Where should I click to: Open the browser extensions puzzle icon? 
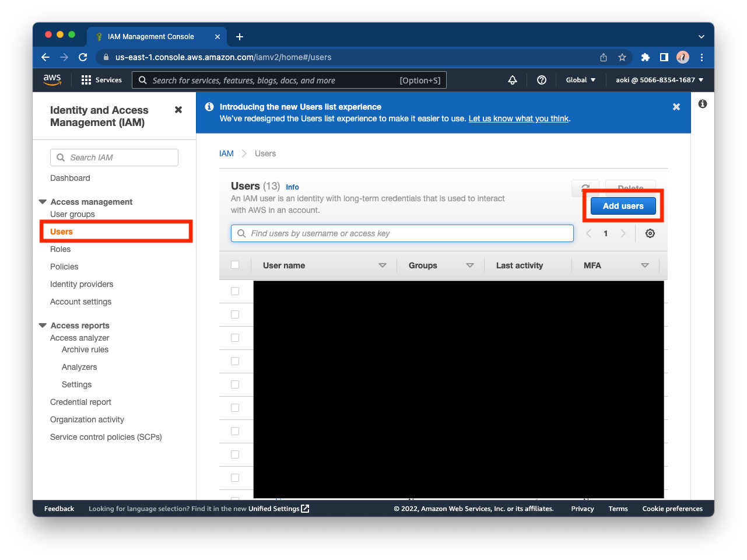645,57
